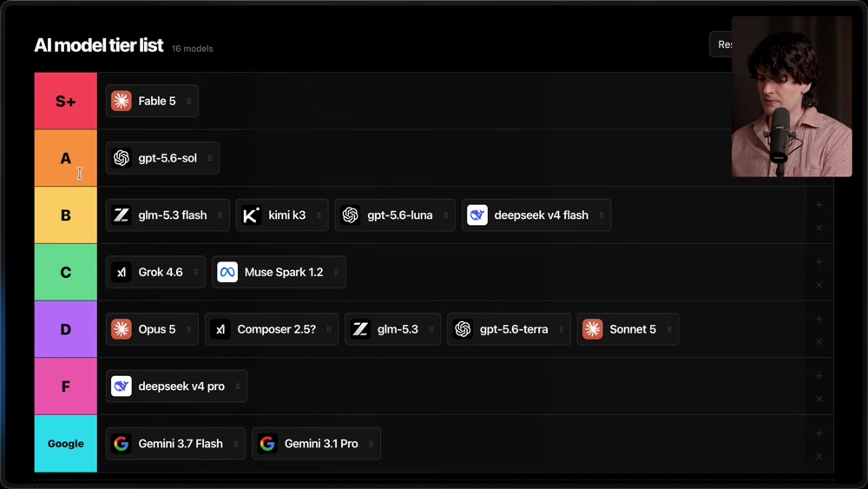
Task: Click the X button on B tier row
Action: click(819, 228)
